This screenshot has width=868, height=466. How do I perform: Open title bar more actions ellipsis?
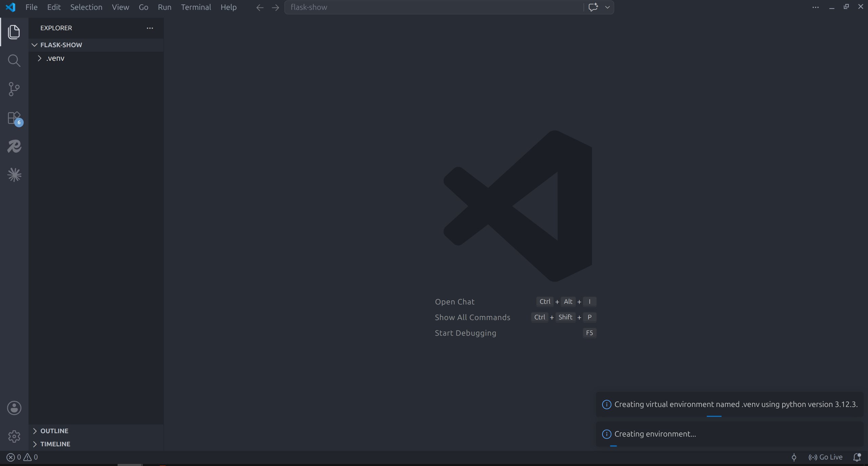[815, 7]
